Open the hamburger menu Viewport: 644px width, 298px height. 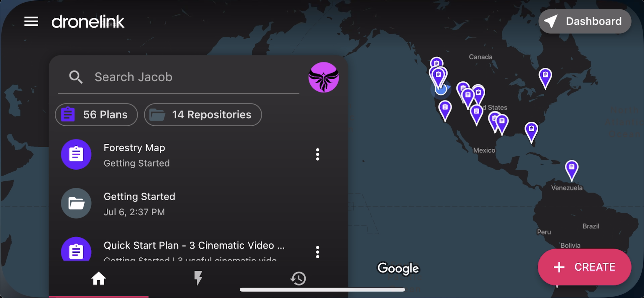point(31,21)
